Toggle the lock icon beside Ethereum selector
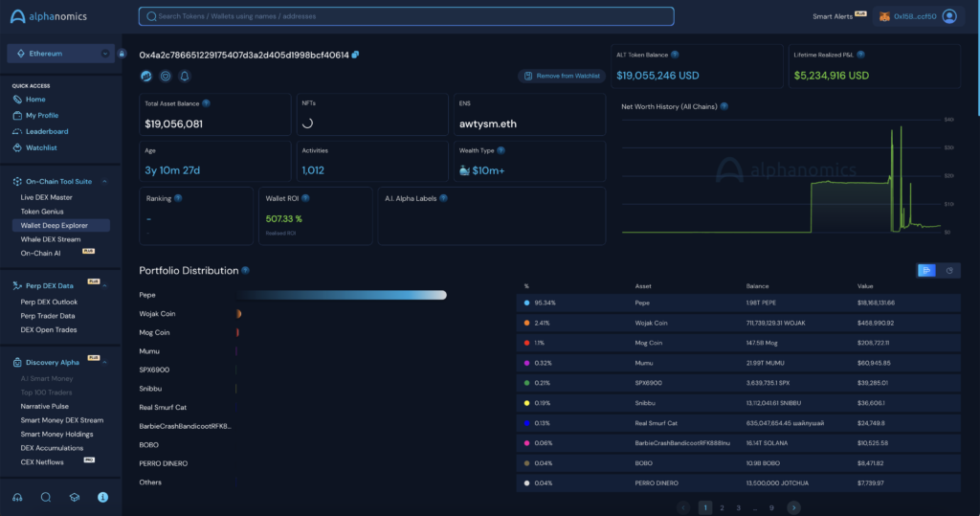The width and height of the screenshot is (980, 516). tap(122, 54)
